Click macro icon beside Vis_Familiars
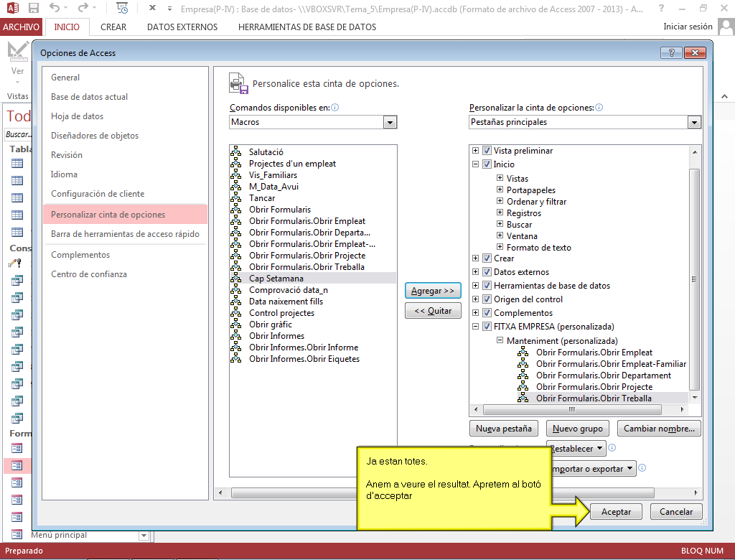Screen dimensions: 735x560 tap(235, 174)
